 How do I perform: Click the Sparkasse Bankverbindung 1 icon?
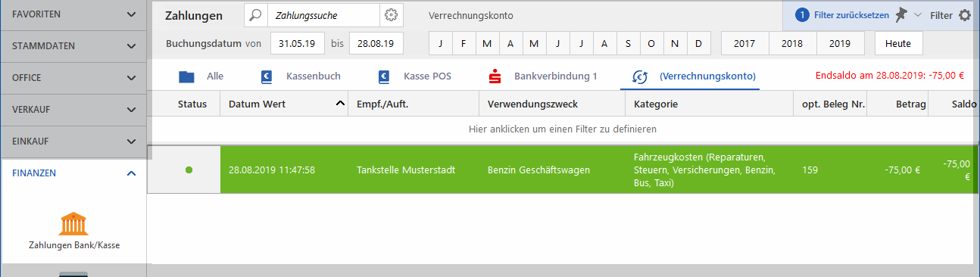[x=496, y=76]
